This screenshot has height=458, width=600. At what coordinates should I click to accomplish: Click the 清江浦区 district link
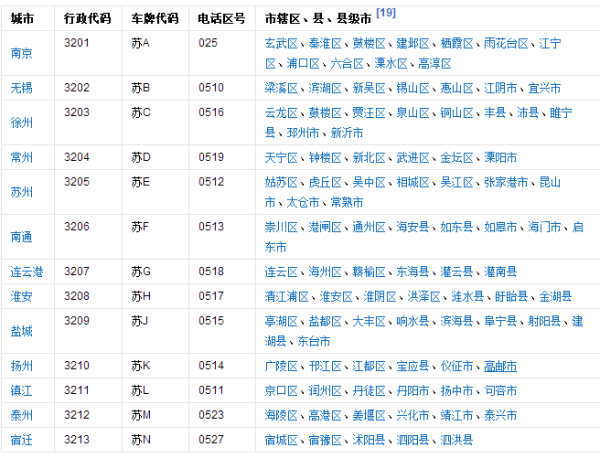pyautogui.click(x=287, y=297)
